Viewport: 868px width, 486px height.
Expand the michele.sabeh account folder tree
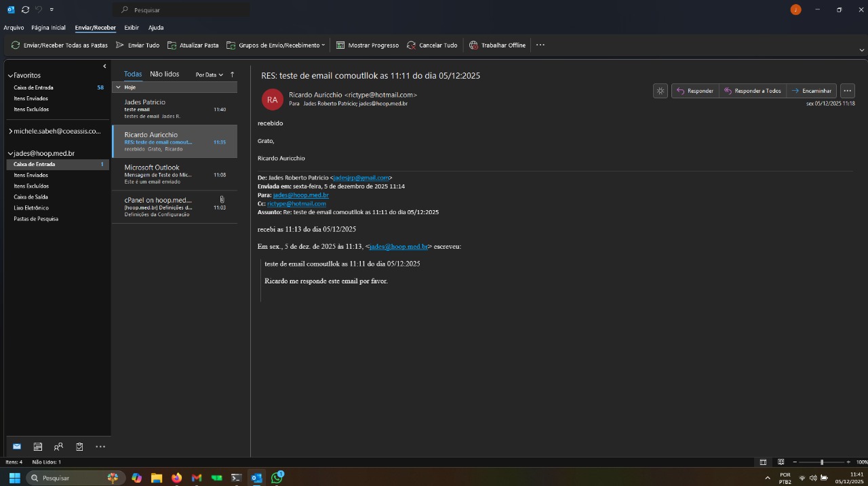(x=10, y=131)
